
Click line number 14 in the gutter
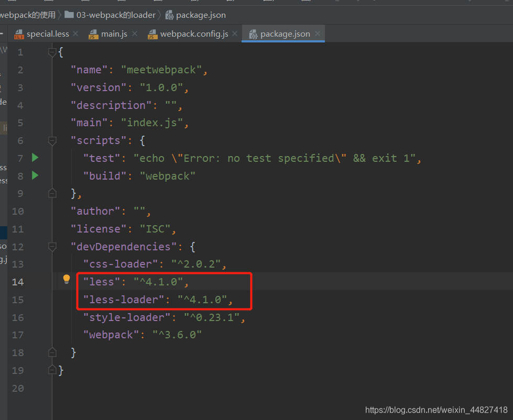coord(18,282)
